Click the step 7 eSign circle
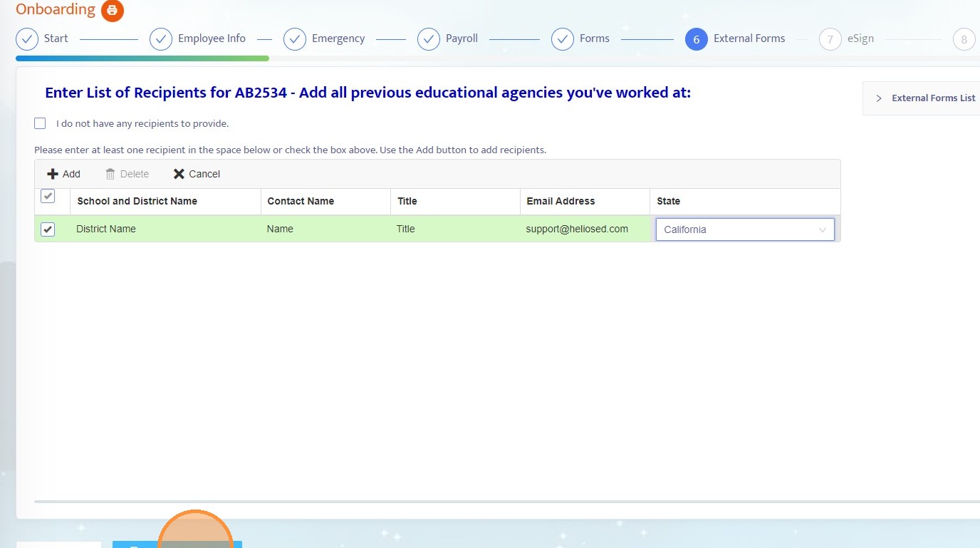 pos(830,39)
